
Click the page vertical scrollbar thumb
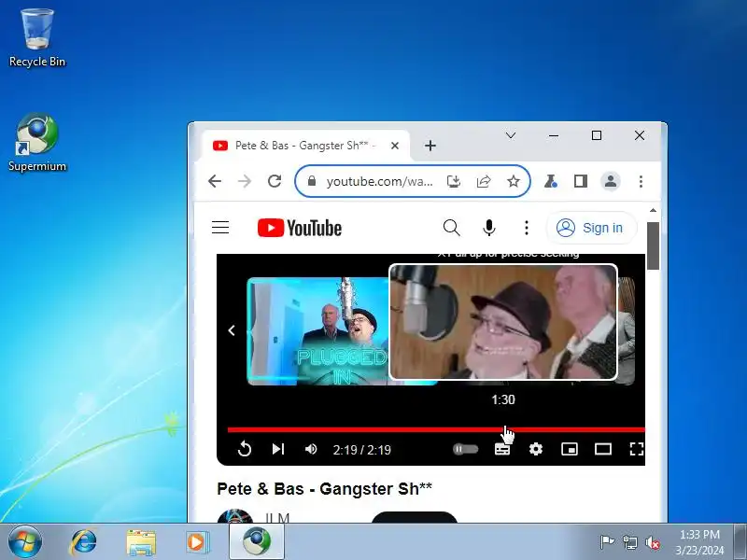click(x=653, y=245)
